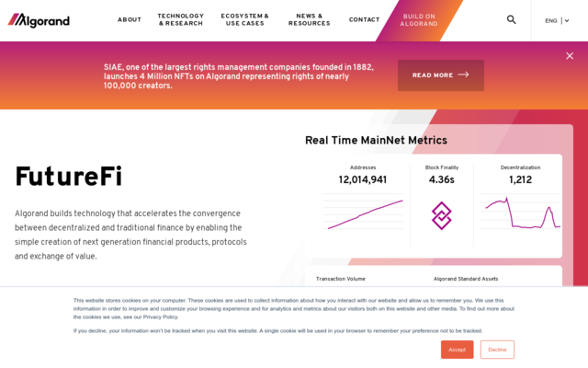Accept the cookie policy
This screenshot has height=368, width=588.
point(457,350)
